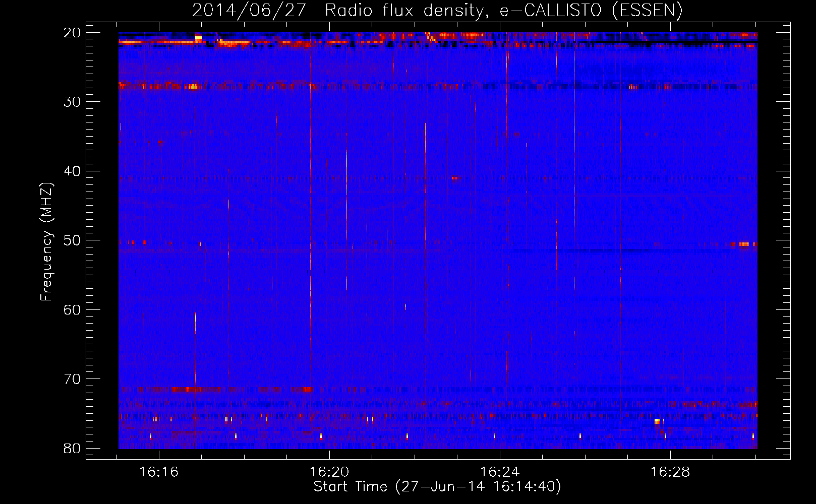Click the 'Frequency (MHZ)' axis label
The height and width of the screenshot is (504, 816).
(46, 242)
